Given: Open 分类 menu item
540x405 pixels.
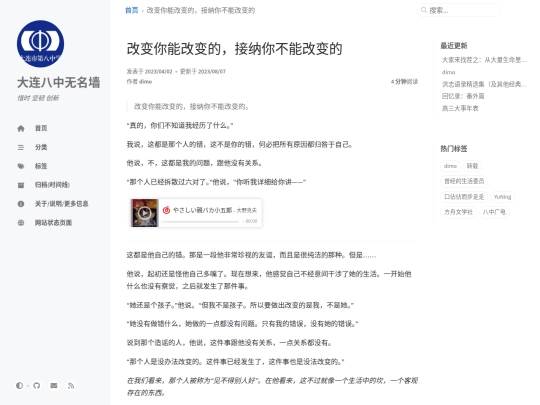Looking at the screenshot, I should [x=41, y=147].
